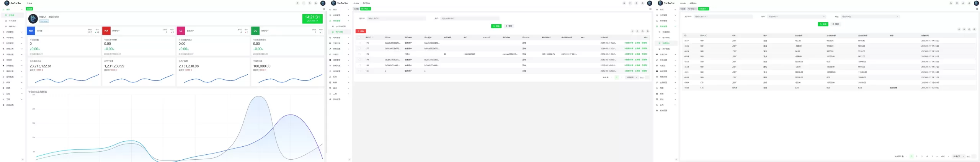
Task: Tick the checkbox for user ID 178
Action: [x=359, y=54]
